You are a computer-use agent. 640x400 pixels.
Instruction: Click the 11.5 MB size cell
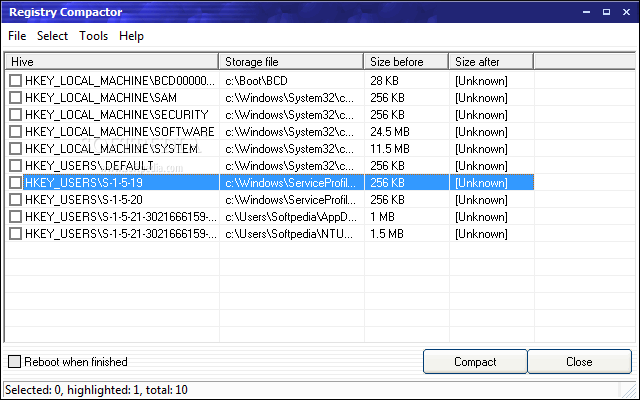(390, 149)
